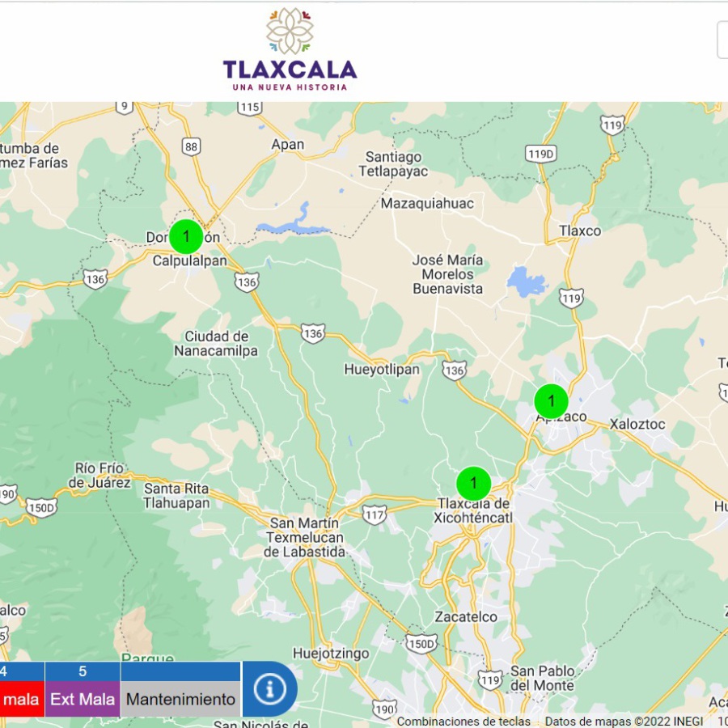The width and height of the screenshot is (728, 728).
Task: Select the red mala legend swatch
Action: tap(21, 699)
